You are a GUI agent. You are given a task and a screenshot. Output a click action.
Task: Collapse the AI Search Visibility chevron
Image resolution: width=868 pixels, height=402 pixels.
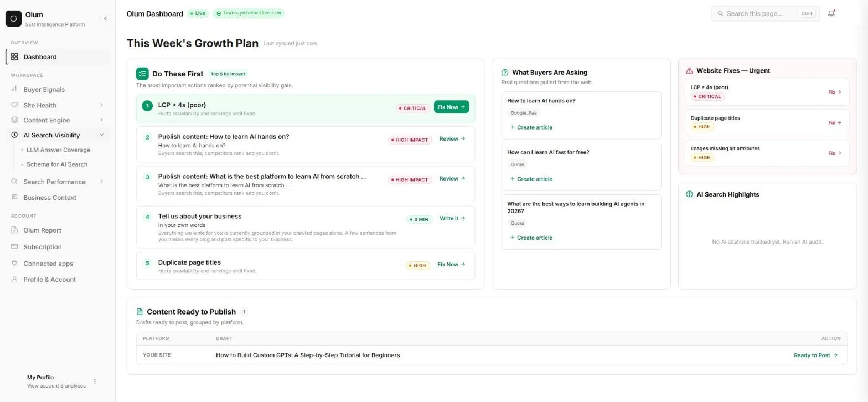[101, 135]
